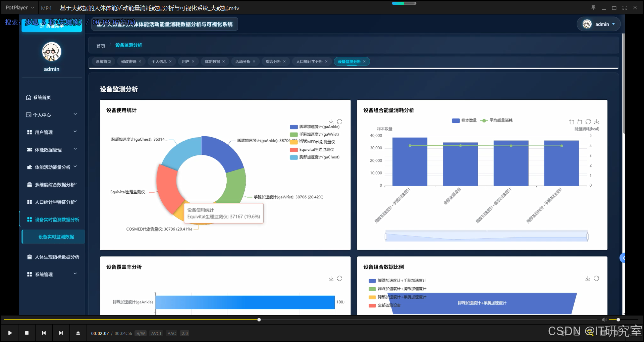
Task: Click the energy chart data zoom slider
Action: tap(487, 236)
